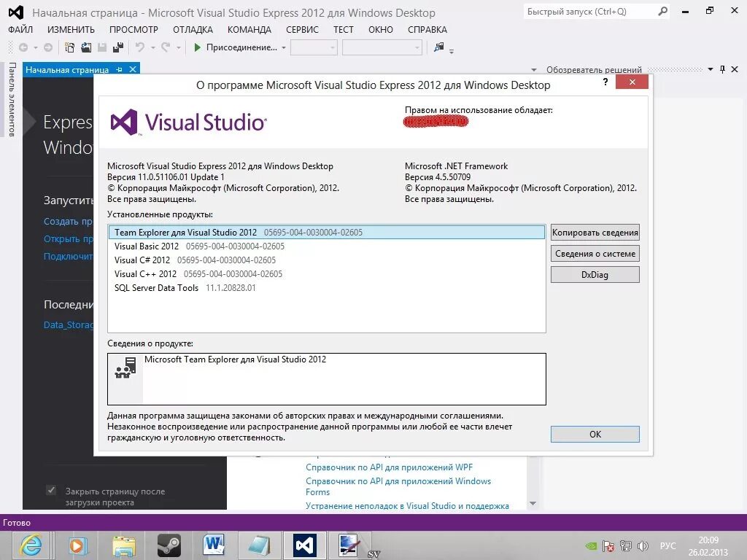Image resolution: width=747 pixels, height=560 pixels.
Task: Click the Redo toolbar icon
Action: click(x=166, y=47)
